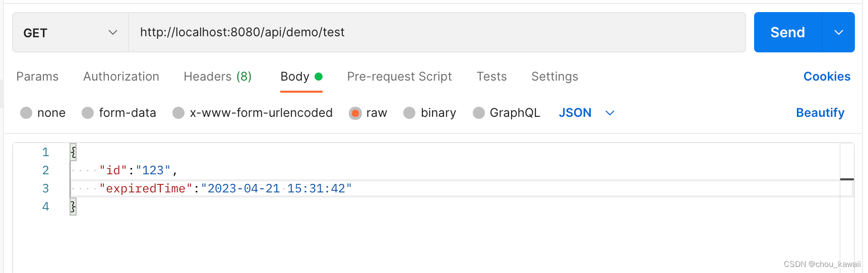This screenshot has height=273, width=868.
Task: Switch to the Params tab
Action: tap(37, 77)
